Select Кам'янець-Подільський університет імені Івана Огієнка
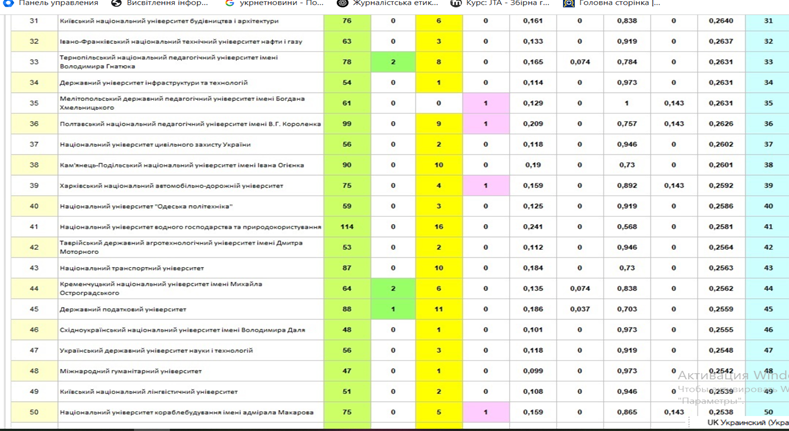This screenshot has height=431, width=789. pos(182,165)
